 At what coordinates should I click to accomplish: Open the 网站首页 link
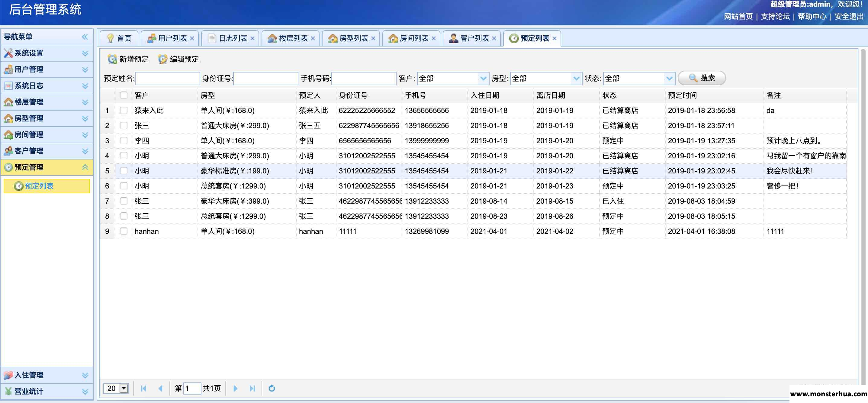(x=738, y=17)
